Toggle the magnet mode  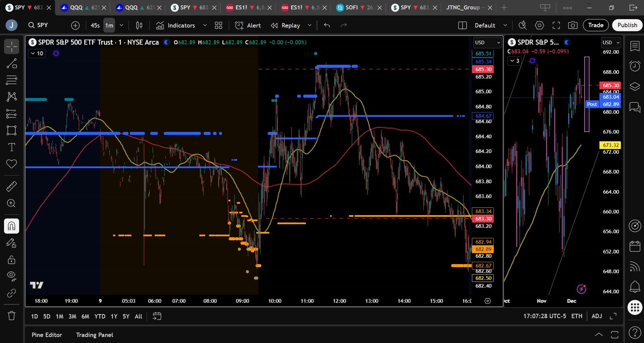[11, 226]
